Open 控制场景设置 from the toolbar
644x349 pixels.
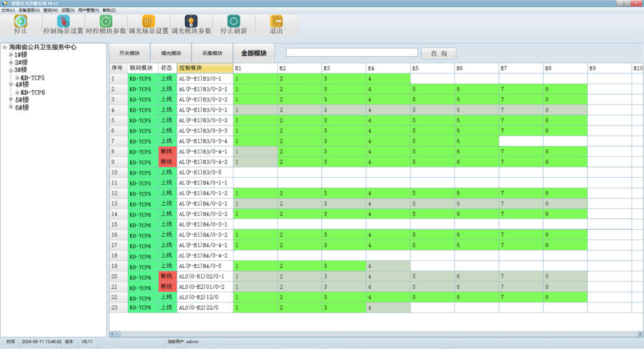pos(63,21)
